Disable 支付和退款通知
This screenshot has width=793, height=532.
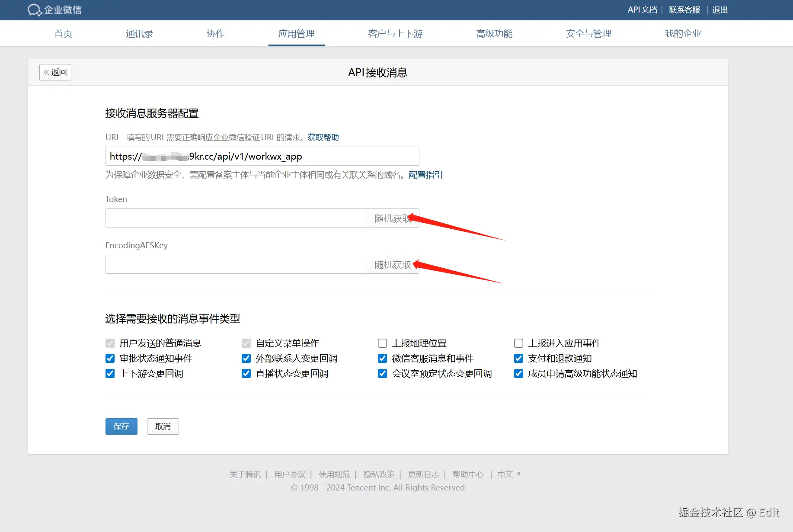(518, 358)
